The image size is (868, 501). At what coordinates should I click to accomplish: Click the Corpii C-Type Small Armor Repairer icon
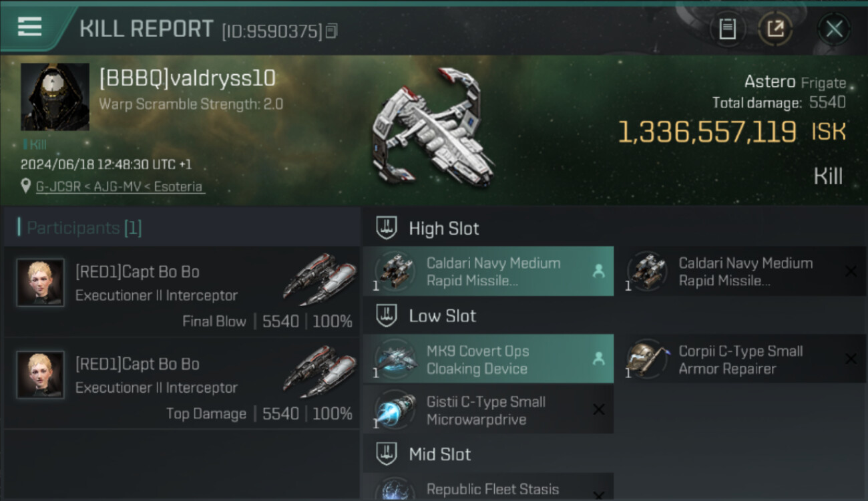[x=647, y=359]
